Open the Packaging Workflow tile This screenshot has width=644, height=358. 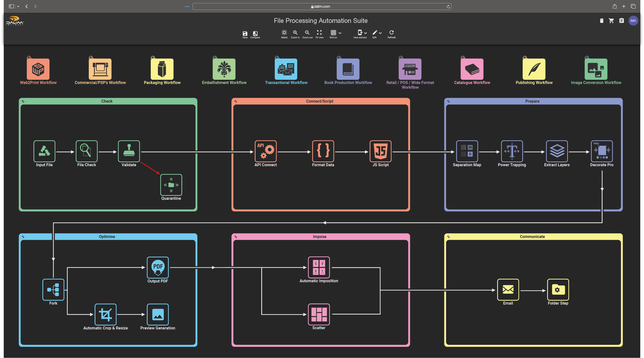(x=162, y=69)
